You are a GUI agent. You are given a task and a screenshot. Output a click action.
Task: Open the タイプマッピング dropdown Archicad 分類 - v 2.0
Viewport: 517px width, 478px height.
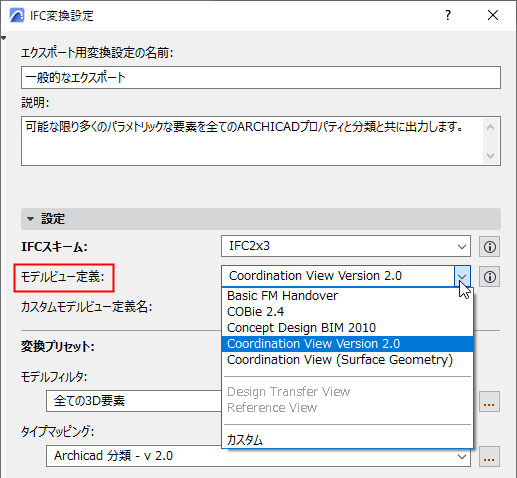258,456
